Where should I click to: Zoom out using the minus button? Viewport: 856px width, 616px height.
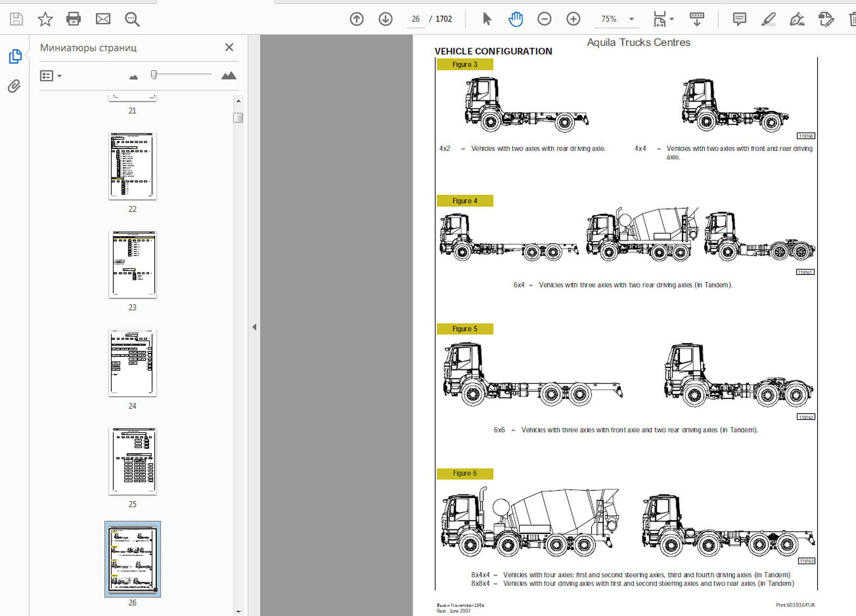544,19
